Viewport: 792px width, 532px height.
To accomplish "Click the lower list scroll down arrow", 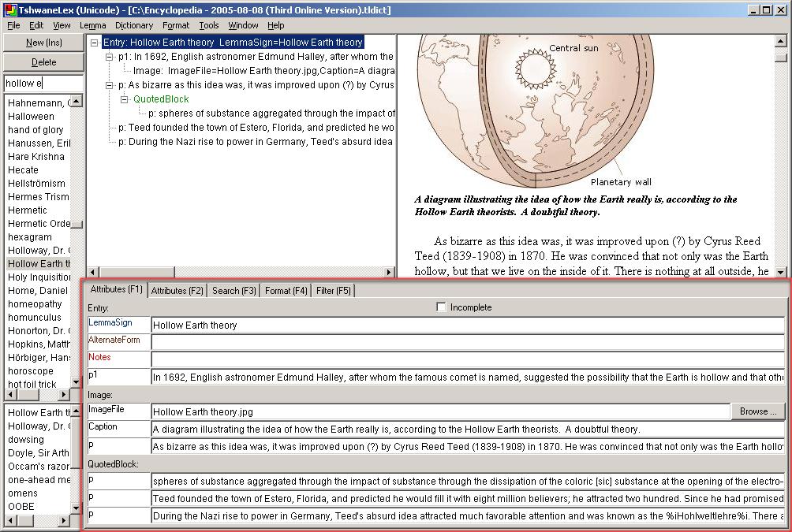I will pos(77,508).
